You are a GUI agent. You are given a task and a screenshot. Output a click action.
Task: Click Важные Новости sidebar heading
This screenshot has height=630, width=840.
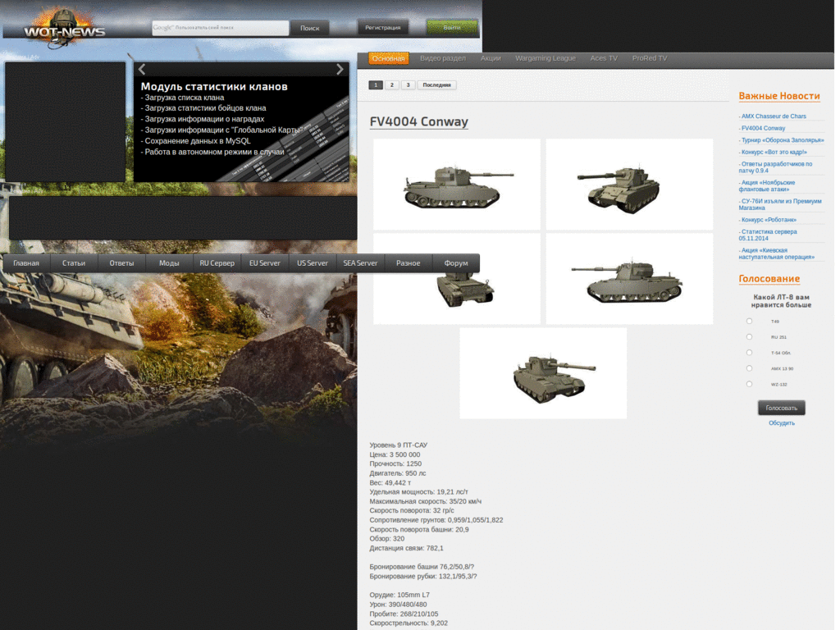point(779,96)
